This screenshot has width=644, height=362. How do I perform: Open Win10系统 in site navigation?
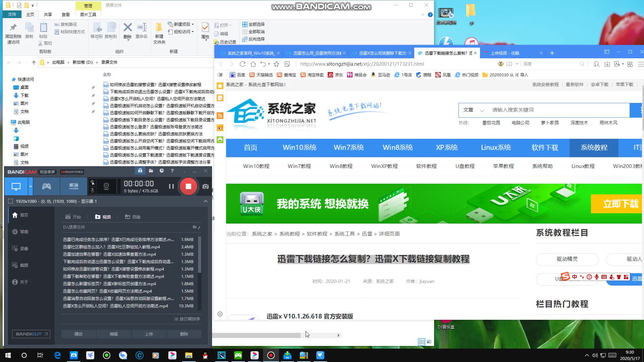coord(300,147)
